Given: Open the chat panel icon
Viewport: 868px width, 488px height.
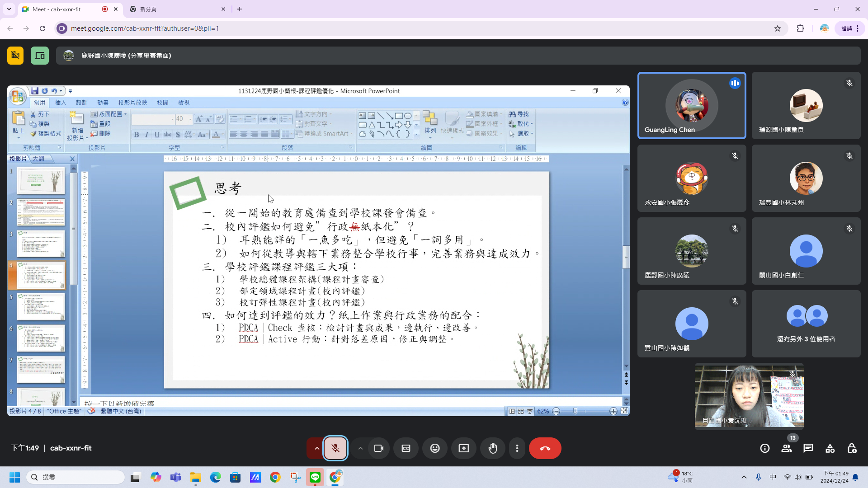Looking at the screenshot, I should pos(808,448).
